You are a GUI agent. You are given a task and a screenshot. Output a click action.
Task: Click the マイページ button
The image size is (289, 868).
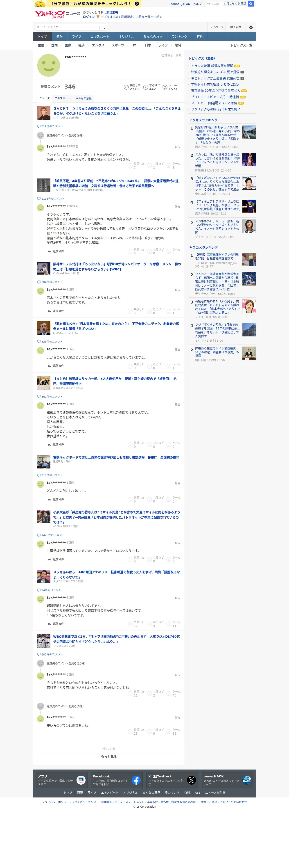216,27
